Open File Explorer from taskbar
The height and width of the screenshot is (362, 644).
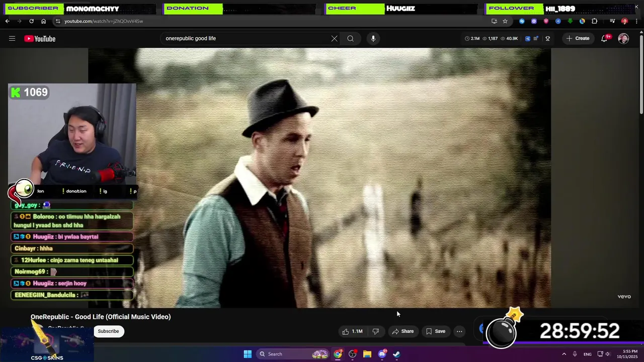click(x=367, y=354)
